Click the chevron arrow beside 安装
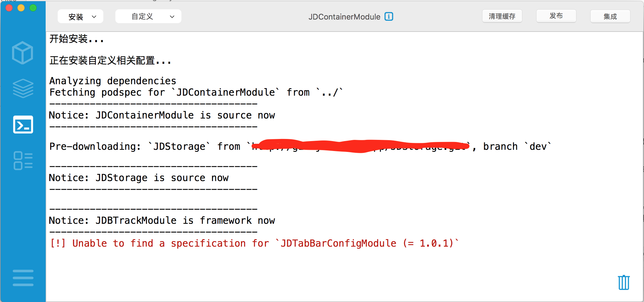This screenshot has height=302, width=644. [94, 17]
